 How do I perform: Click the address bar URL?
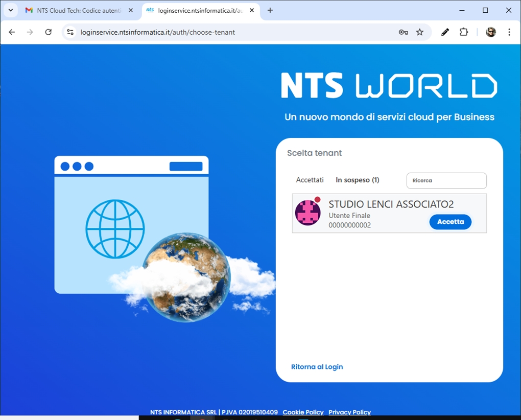tap(157, 32)
